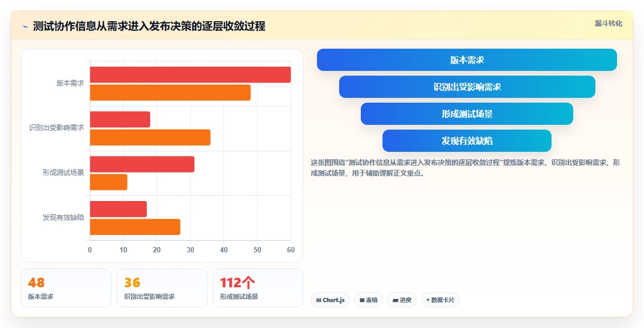Click the x-axis tick value 30
The height and width of the screenshot is (328, 644).
point(190,250)
